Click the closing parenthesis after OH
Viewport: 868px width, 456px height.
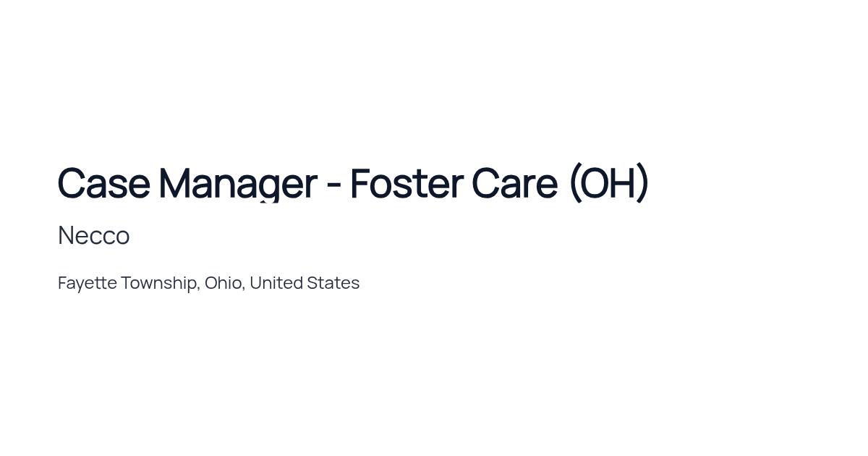tap(643, 183)
